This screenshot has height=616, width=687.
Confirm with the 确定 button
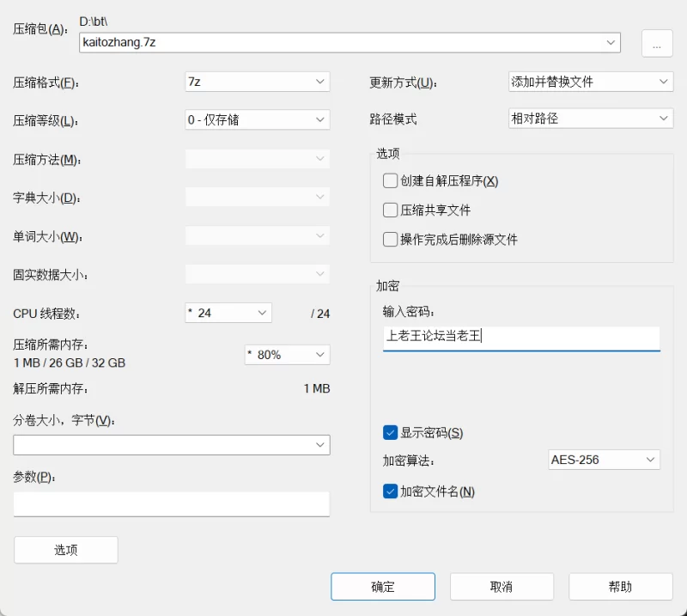[382, 587]
